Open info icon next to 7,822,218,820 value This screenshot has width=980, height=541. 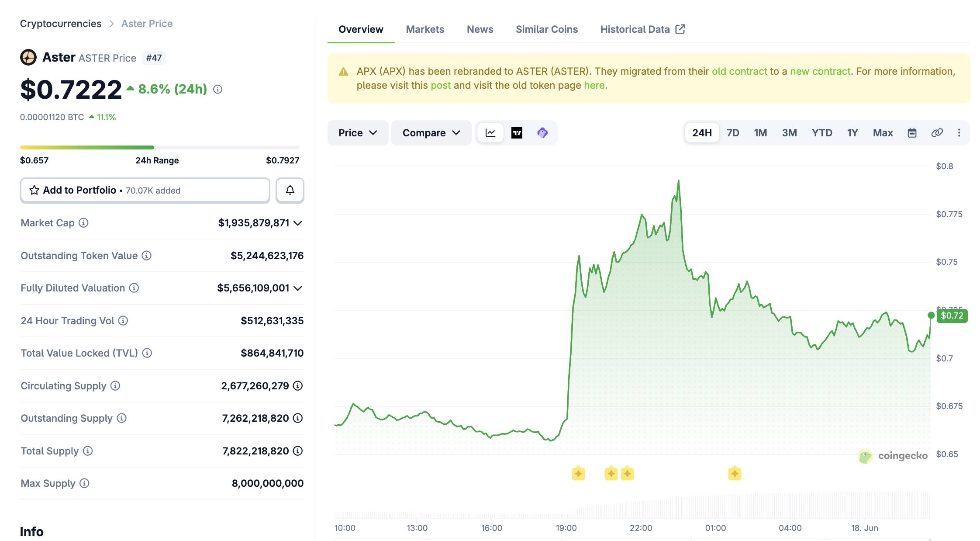tap(298, 451)
